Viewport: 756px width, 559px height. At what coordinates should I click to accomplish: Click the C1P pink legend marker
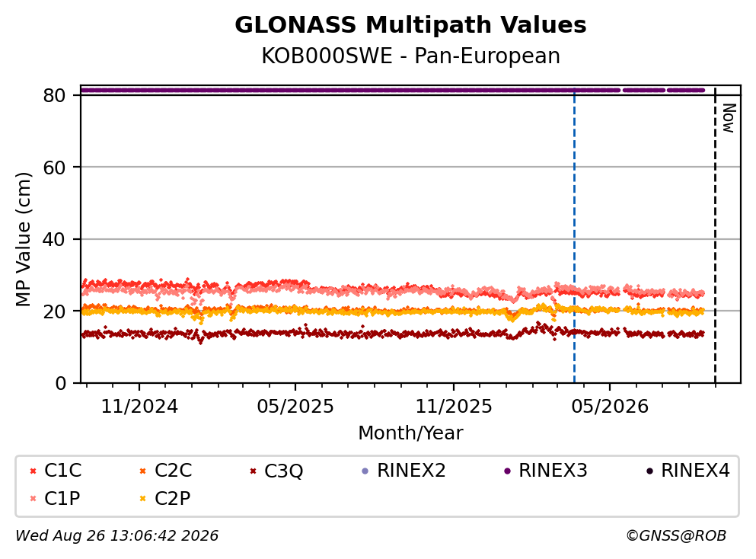33,499
